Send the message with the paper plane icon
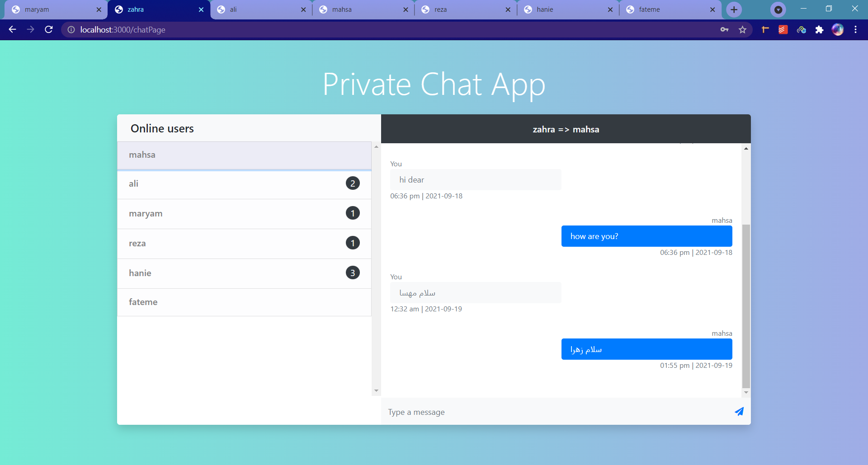Viewport: 868px width, 465px height. coord(739,411)
